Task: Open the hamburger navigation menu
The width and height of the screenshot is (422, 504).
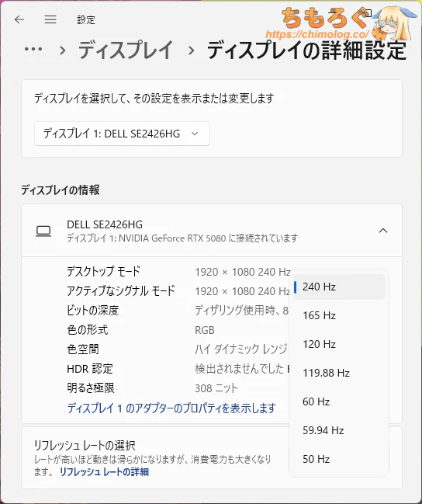Action: 50,19
